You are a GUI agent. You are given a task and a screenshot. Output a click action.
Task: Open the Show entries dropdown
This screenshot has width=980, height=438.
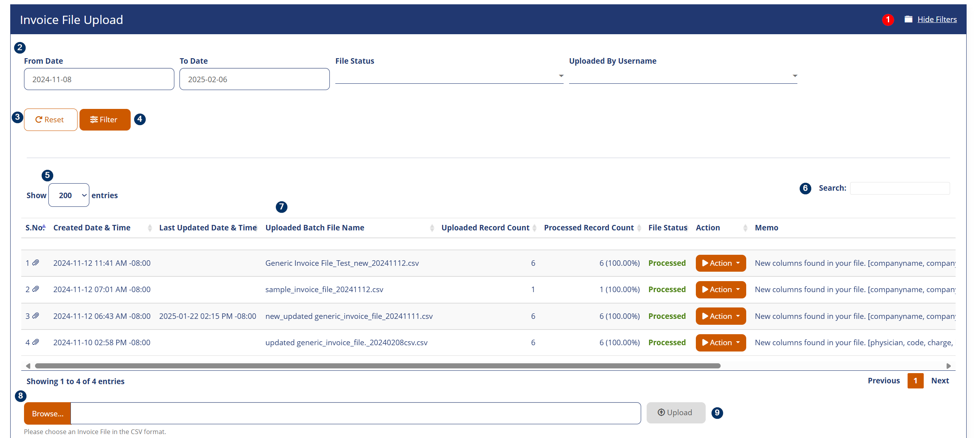tap(69, 195)
